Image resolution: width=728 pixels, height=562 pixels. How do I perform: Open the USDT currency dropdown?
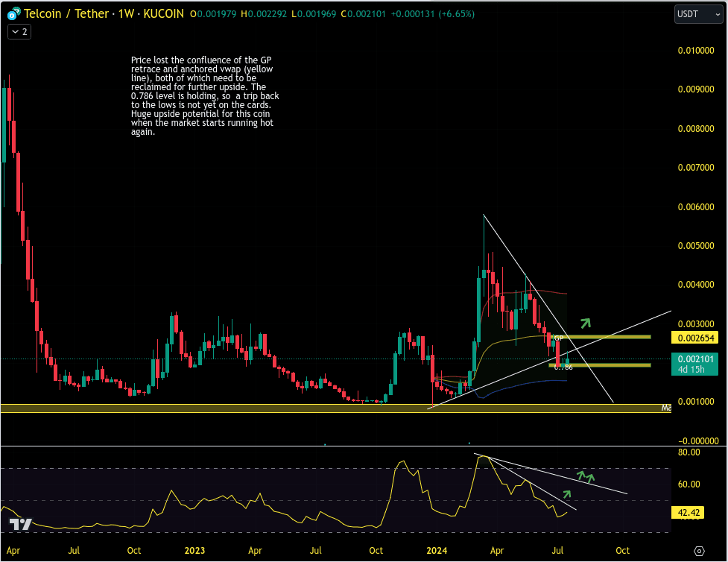[x=697, y=14]
